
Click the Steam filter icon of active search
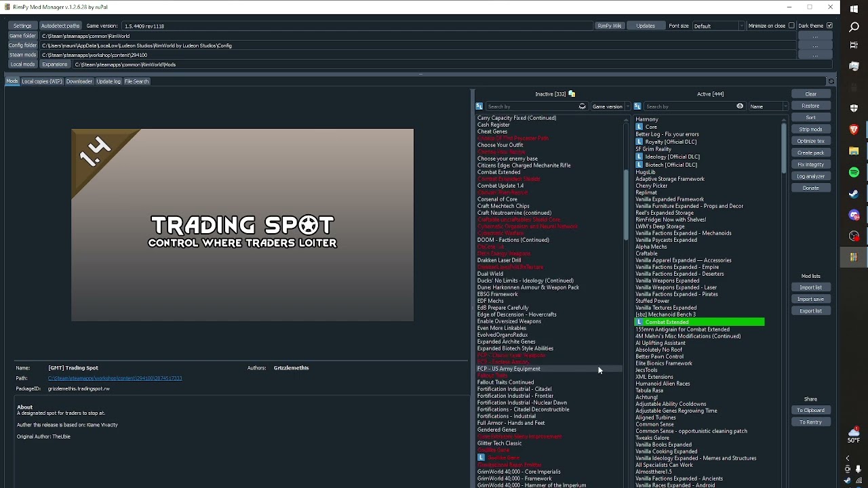coord(637,106)
